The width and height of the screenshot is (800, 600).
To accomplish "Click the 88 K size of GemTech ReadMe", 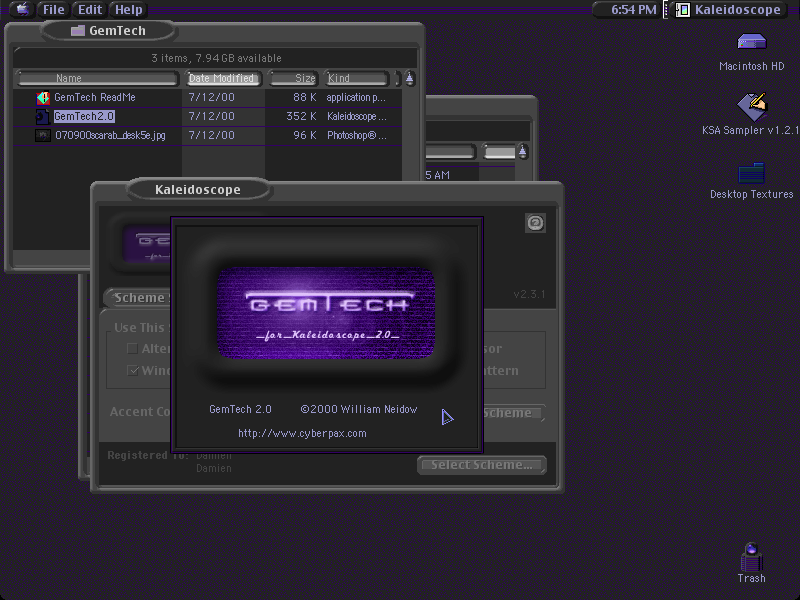I will click(x=305, y=97).
